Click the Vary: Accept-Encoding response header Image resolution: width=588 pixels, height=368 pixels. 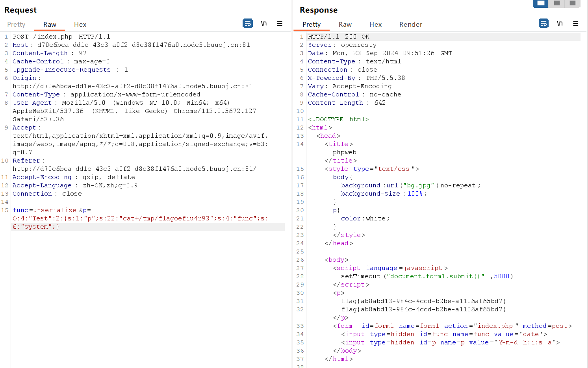tap(350, 86)
